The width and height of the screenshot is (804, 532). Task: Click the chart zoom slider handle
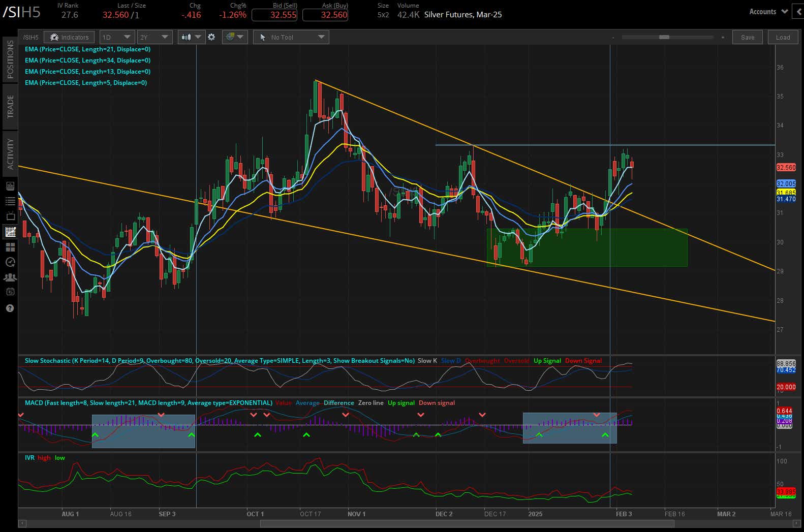pyautogui.click(x=664, y=37)
